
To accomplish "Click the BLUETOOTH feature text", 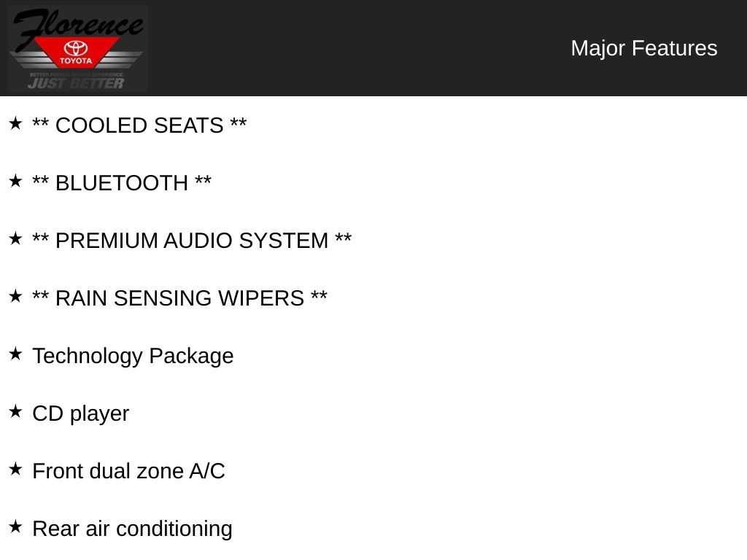I will tap(122, 183).
